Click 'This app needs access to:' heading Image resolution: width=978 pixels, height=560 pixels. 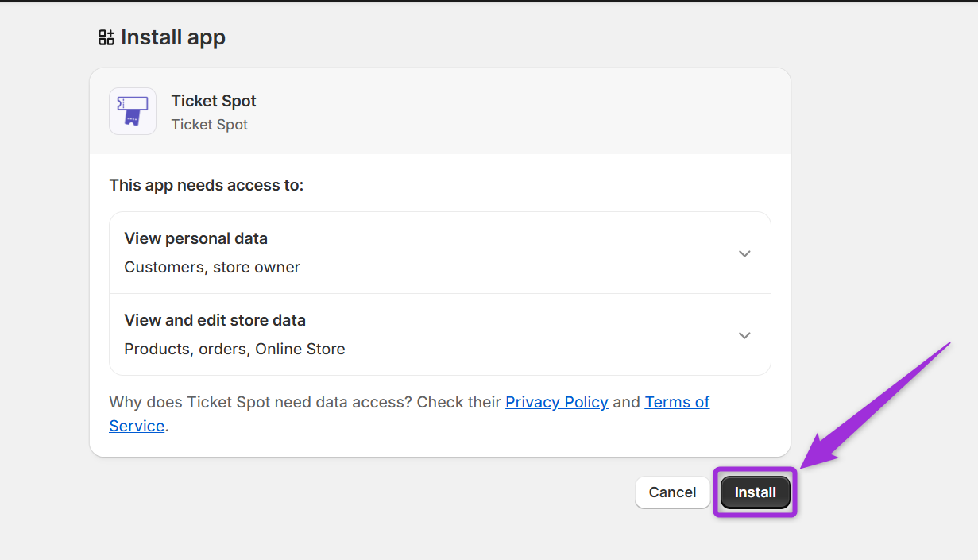point(207,185)
